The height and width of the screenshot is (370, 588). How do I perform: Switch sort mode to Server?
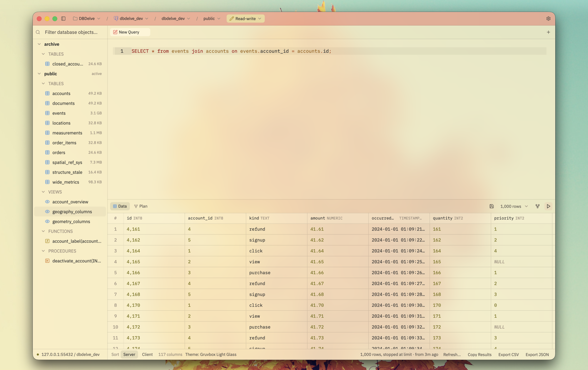click(129, 354)
